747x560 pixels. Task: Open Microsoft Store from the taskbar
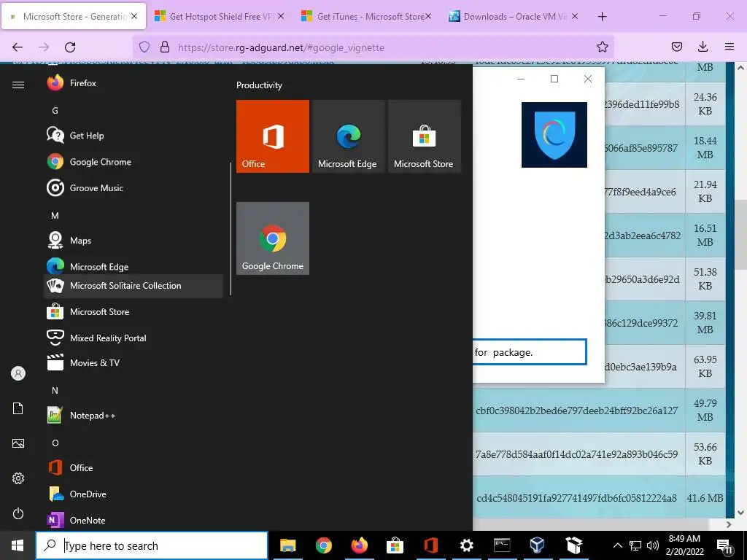click(395, 545)
